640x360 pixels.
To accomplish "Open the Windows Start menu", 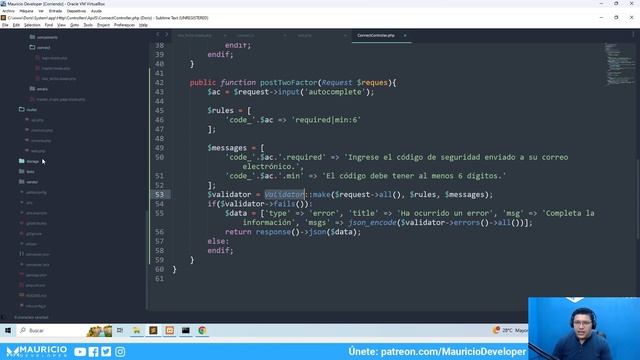I will [8, 330].
